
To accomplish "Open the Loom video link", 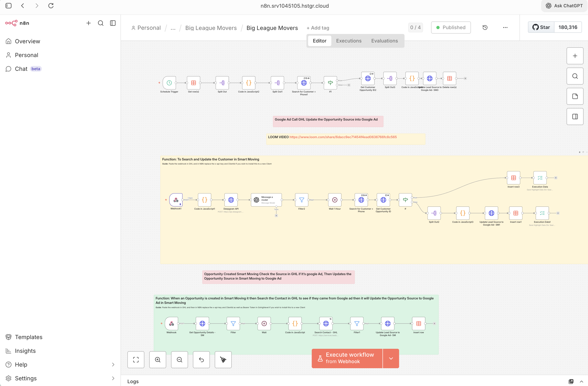I will pos(343,137).
